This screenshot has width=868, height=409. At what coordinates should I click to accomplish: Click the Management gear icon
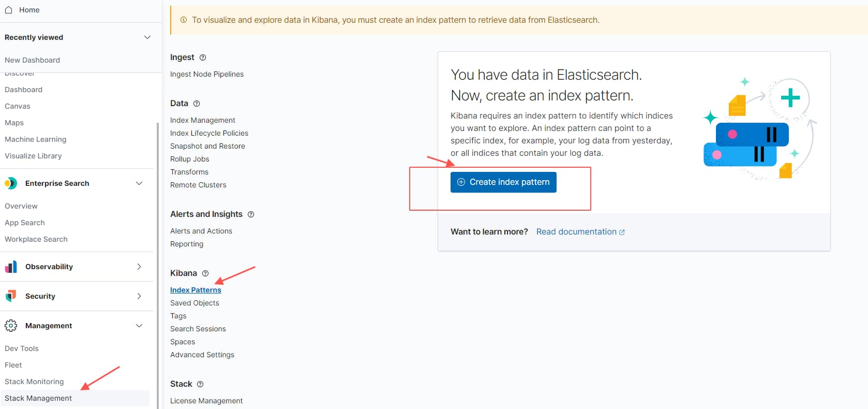pos(11,326)
